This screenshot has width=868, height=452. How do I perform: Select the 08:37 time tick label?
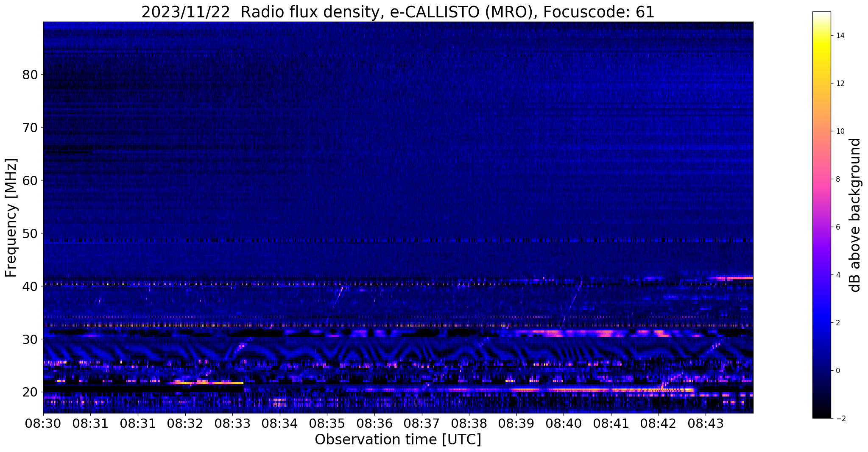421,423
